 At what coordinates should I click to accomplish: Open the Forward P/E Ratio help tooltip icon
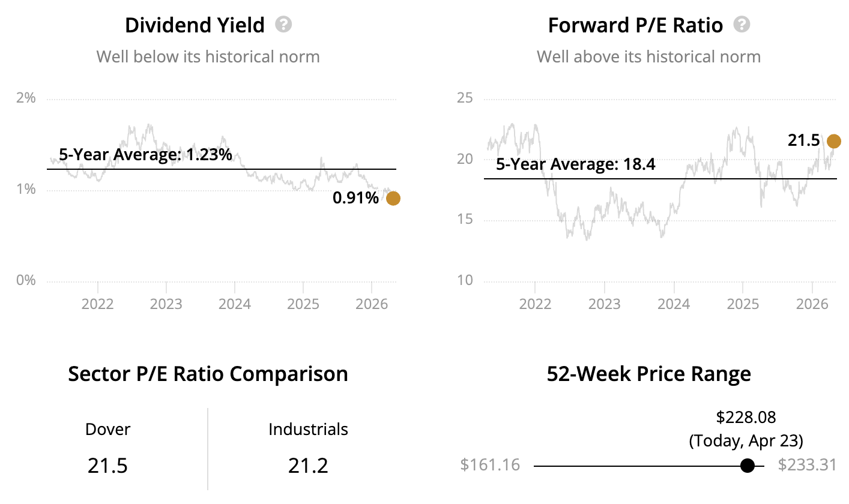point(742,25)
